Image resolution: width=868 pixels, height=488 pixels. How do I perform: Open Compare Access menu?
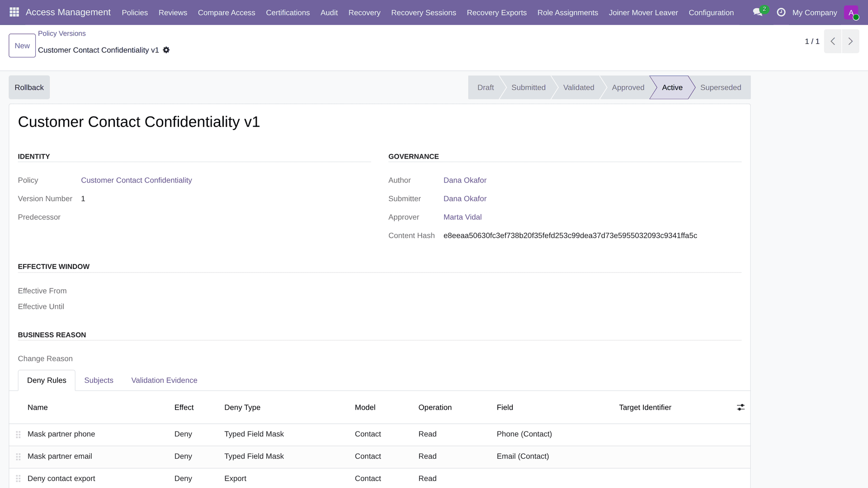pyautogui.click(x=226, y=13)
